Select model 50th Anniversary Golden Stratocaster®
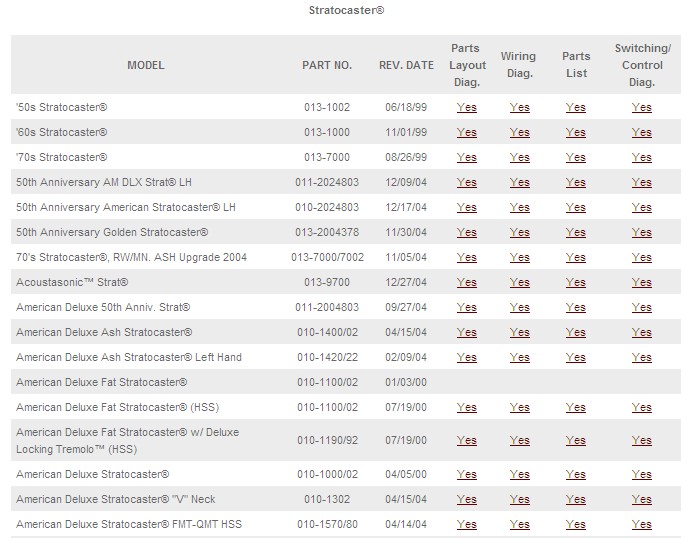 (112, 232)
